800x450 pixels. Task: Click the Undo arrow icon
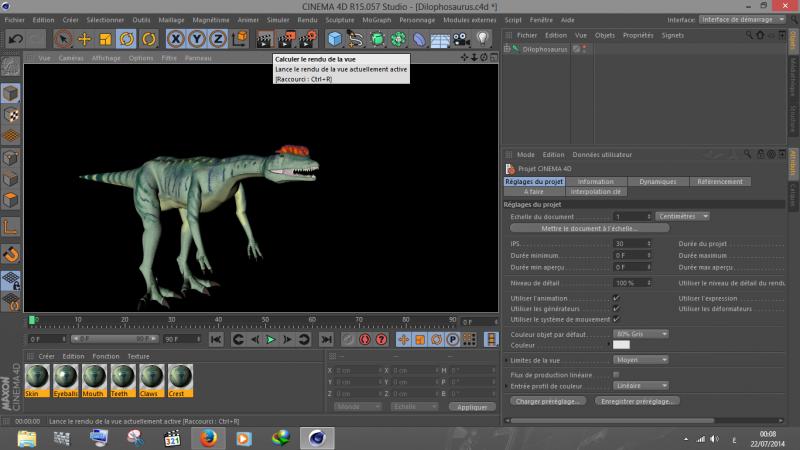pos(15,39)
